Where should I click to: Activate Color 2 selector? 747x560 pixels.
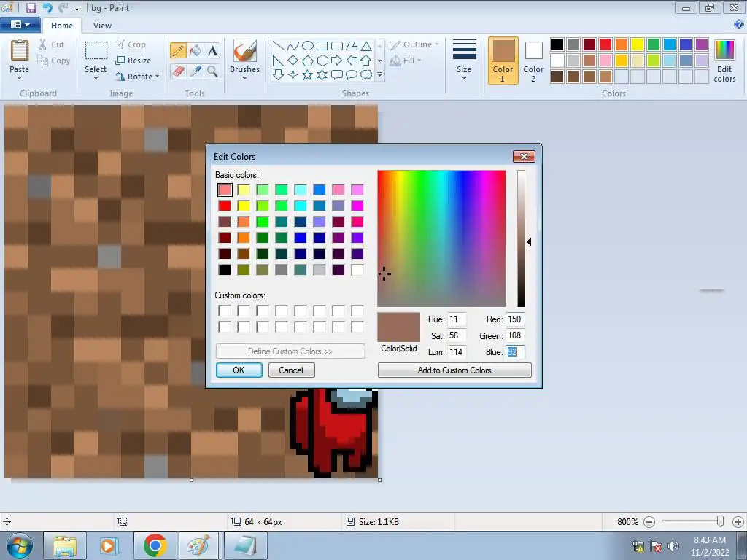533,61
